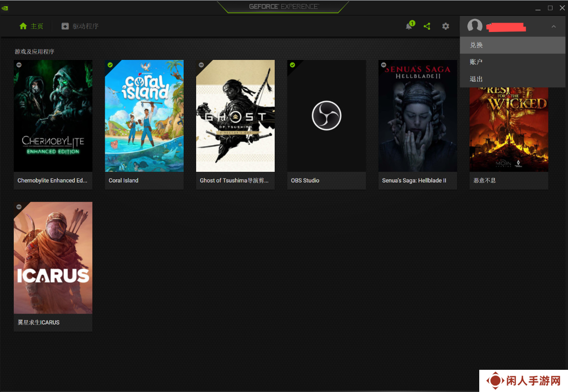Click the driver download icon beside 驱动程序
The height and width of the screenshot is (392, 568).
click(x=65, y=26)
